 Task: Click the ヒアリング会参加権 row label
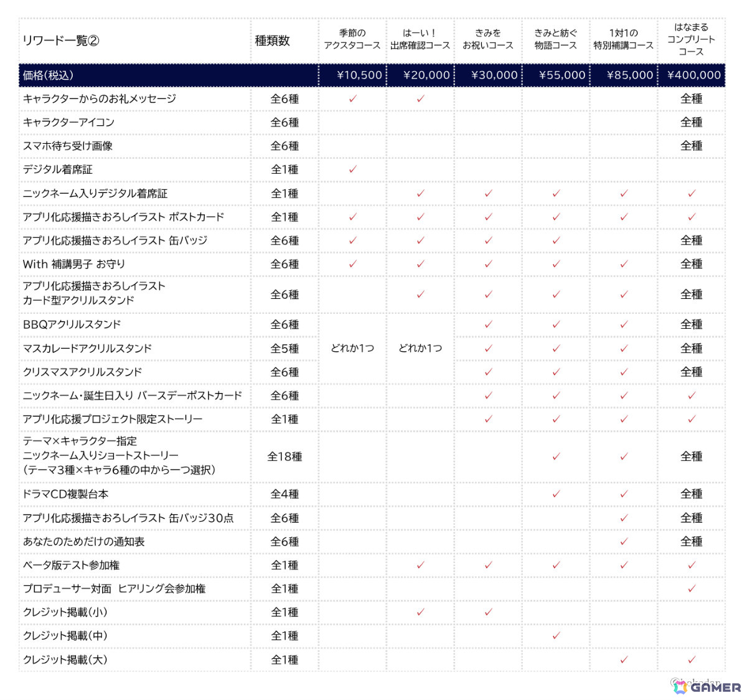tap(114, 589)
